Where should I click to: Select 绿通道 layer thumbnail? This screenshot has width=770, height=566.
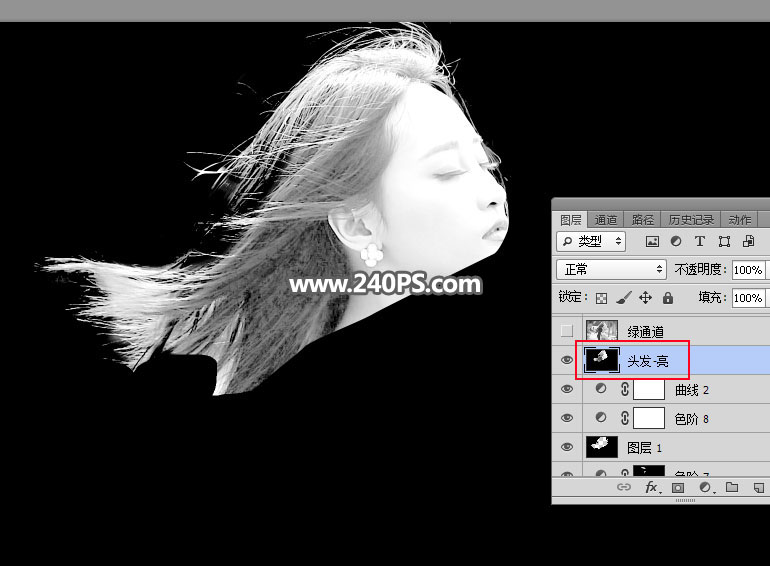(602, 330)
